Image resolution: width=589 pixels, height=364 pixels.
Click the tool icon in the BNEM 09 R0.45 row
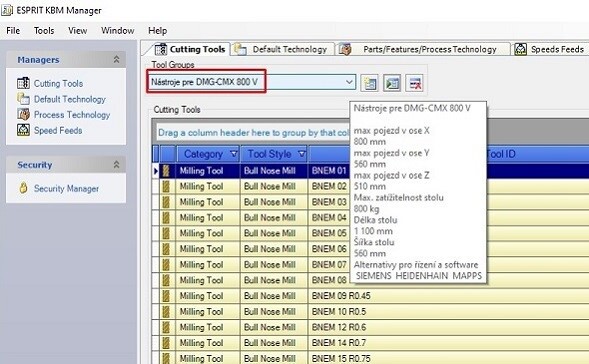(166, 296)
